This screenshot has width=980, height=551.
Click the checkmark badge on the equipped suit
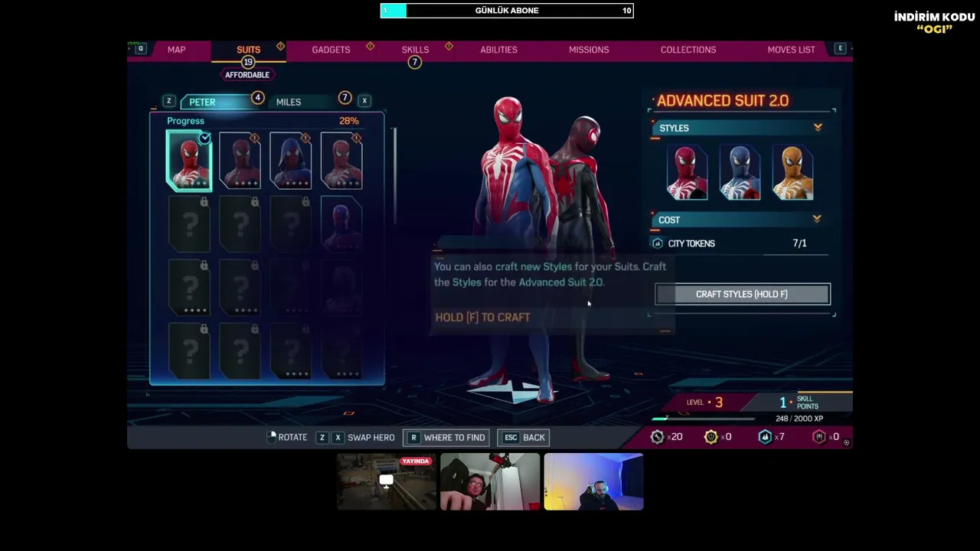click(204, 139)
